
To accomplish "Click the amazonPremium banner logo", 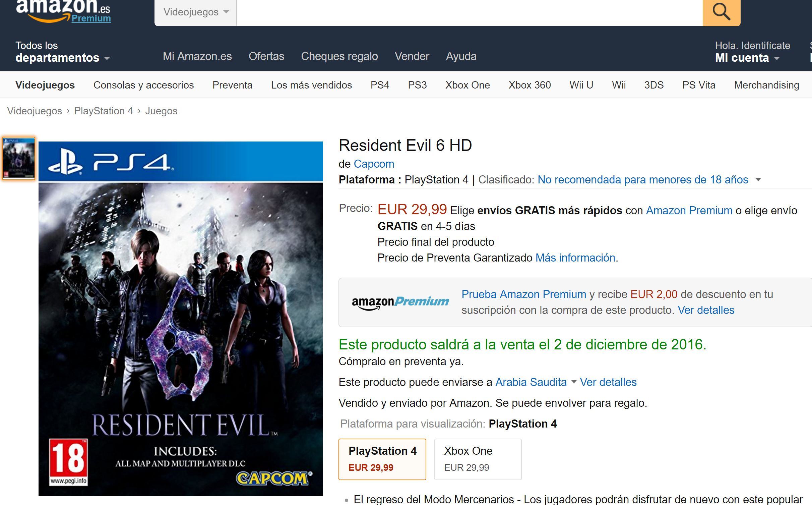I will tap(400, 302).
